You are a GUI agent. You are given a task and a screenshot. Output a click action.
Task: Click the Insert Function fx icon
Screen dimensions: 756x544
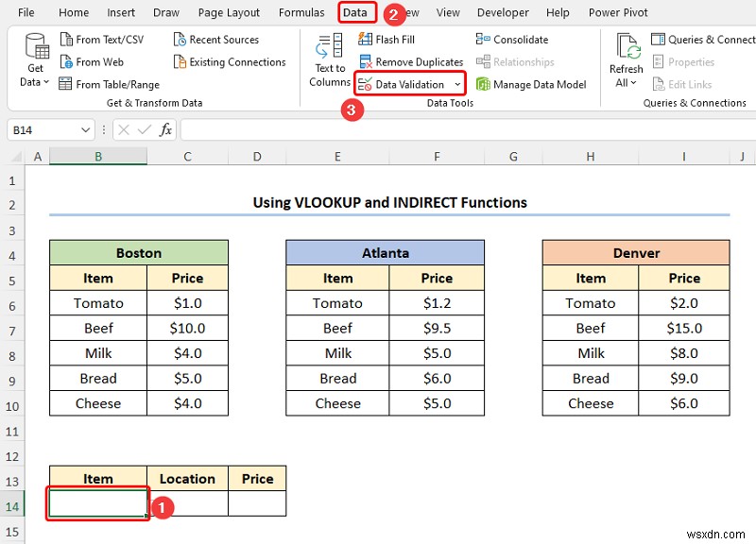pyautogui.click(x=165, y=129)
